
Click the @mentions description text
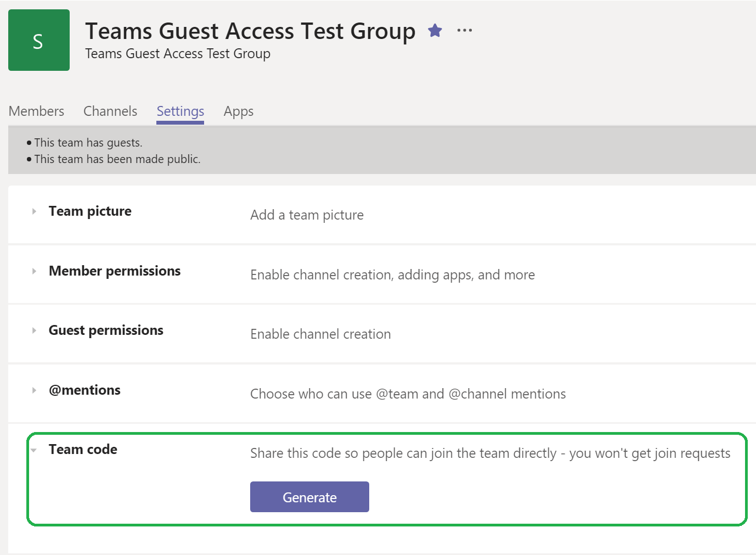408,394
